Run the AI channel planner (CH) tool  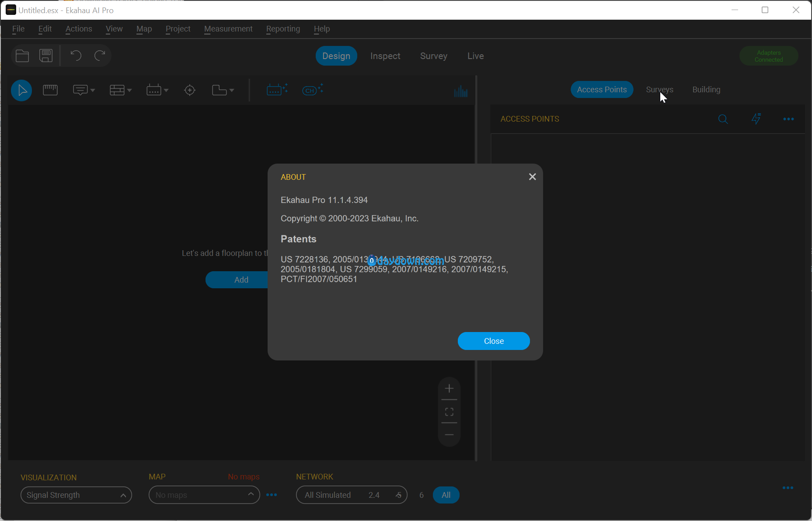[x=313, y=90]
